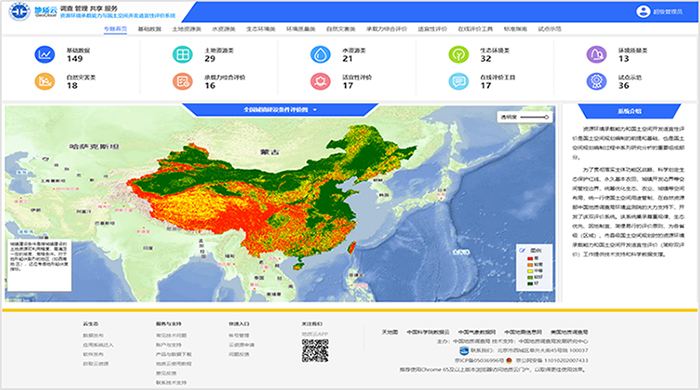
Task: Click the 自然灾害类 orange icon with count 18
Action: [x=45, y=81]
